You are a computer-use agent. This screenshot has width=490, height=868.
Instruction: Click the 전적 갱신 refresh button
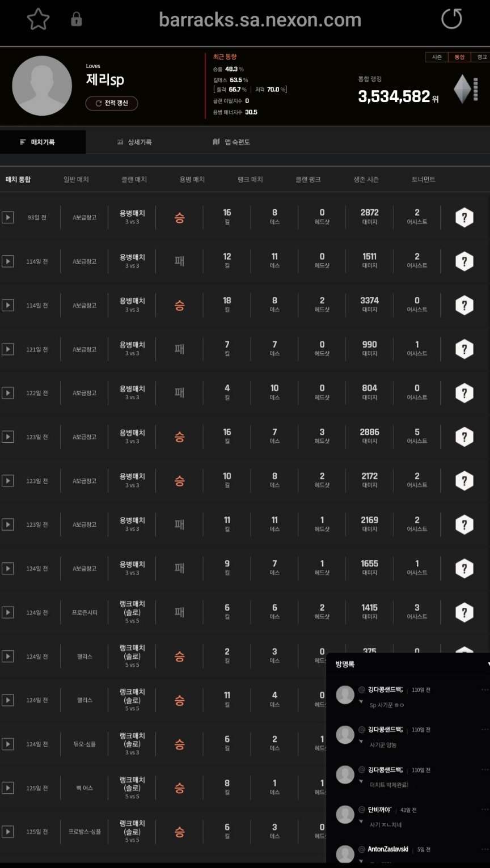pos(112,103)
